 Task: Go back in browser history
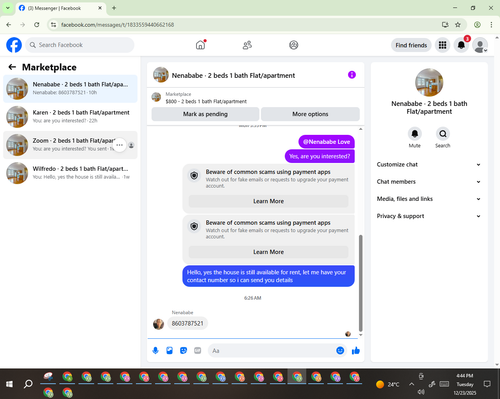point(9,25)
